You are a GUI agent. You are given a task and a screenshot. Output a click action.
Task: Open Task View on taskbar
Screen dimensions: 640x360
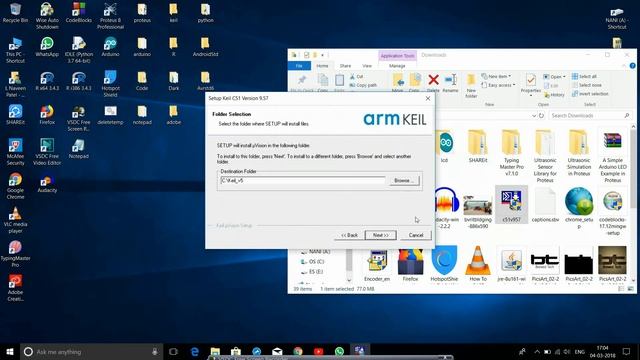pyautogui.click(x=173, y=351)
